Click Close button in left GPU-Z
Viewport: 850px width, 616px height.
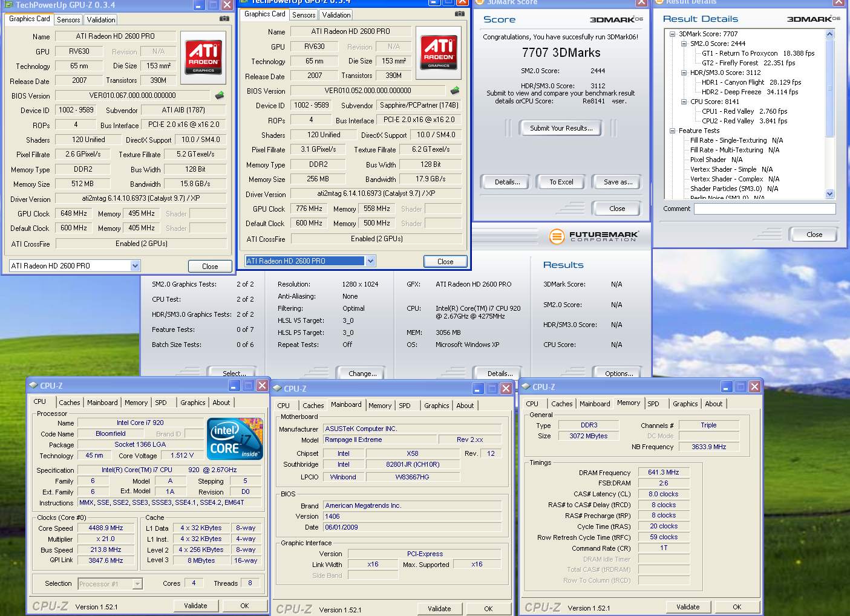pos(210,266)
